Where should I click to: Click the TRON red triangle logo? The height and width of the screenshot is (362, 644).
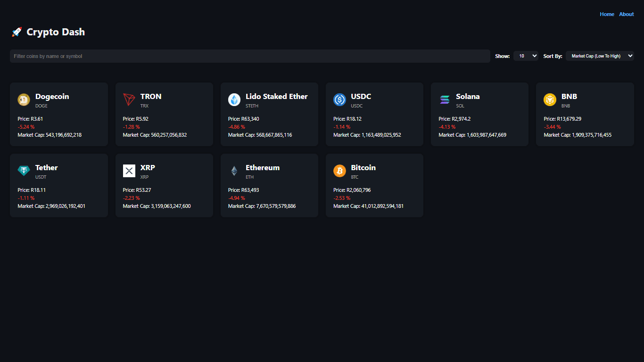pos(129,99)
